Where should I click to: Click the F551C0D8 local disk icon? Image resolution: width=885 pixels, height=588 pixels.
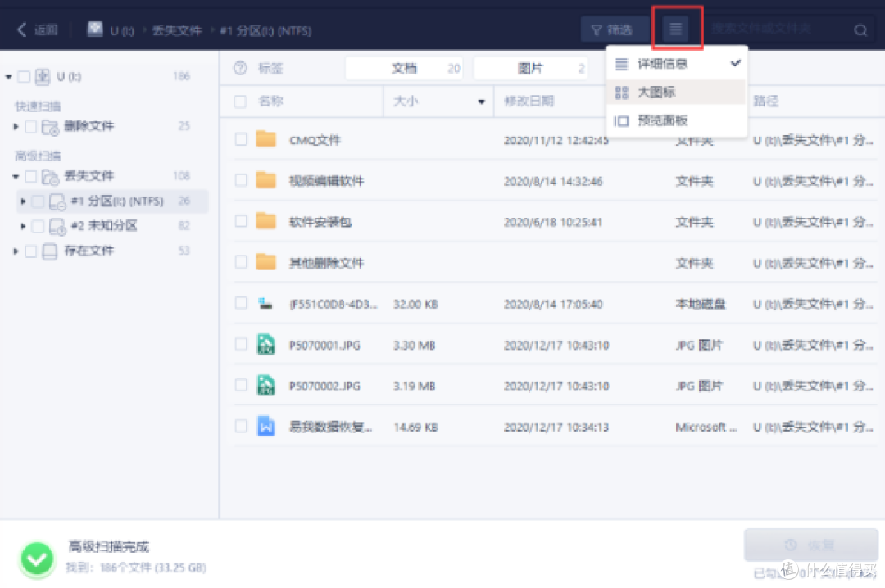(x=265, y=304)
